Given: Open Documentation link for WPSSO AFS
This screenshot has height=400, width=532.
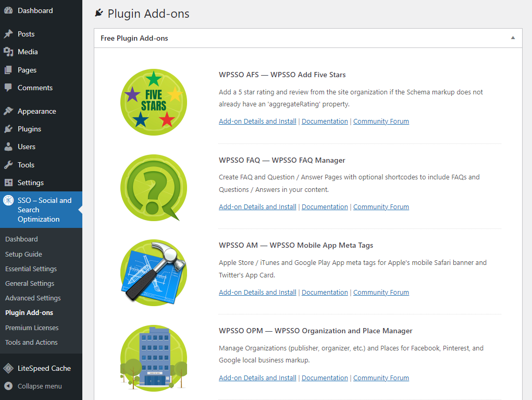Looking at the screenshot, I should (325, 121).
